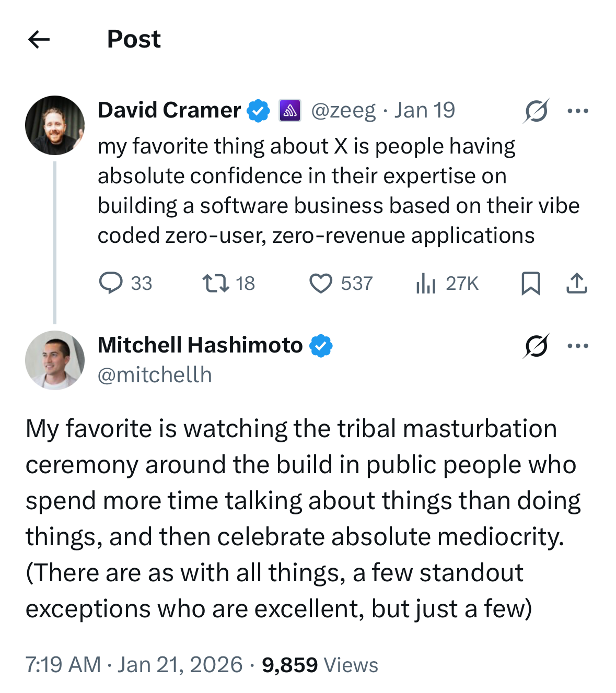
Task: Click David Cramer's verified badge
Action: click(258, 111)
